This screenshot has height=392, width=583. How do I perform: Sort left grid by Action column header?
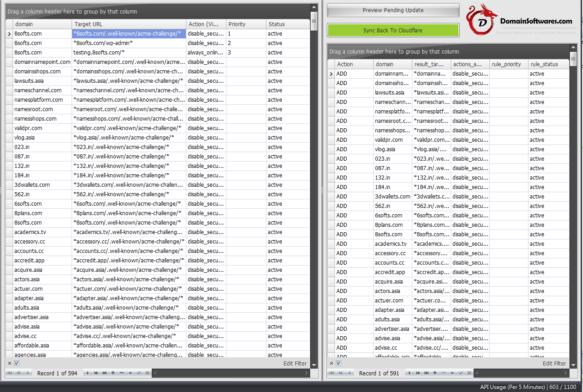[x=206, y=24]
